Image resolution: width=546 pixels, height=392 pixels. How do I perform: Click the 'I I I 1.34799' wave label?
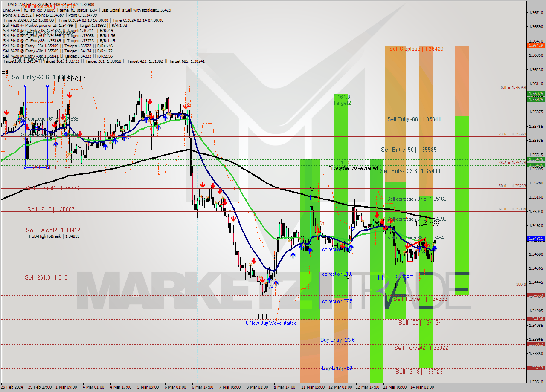[x=421, y=223]
